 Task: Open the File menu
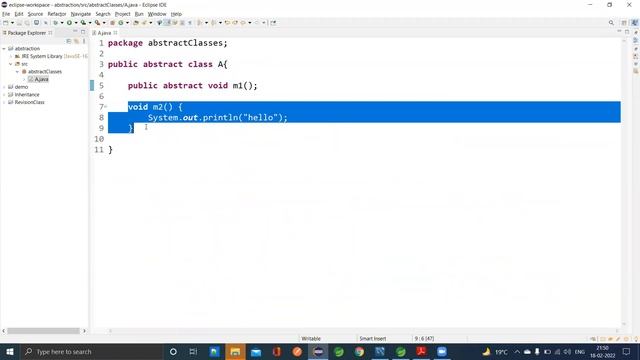6,14
